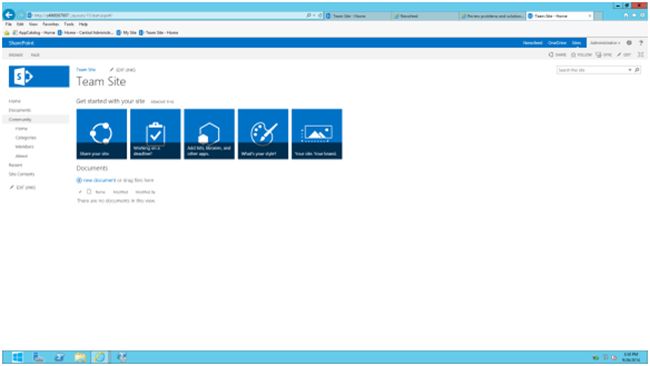Screen dimensions: 650x366
Task: Click Sites link in suite bar
Action: pos(577,43)
